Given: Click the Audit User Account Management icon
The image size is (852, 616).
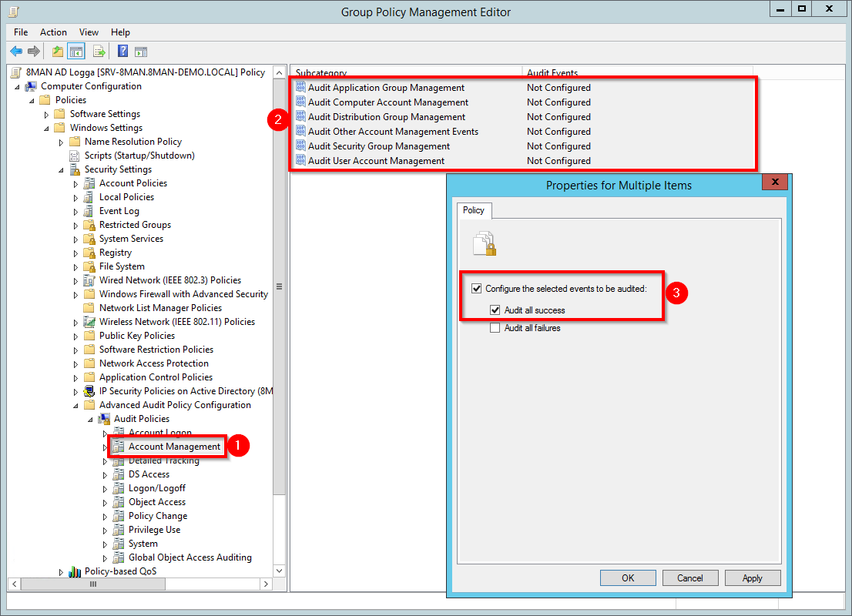Looking at the screenshot, I should (x=300, y=161).
